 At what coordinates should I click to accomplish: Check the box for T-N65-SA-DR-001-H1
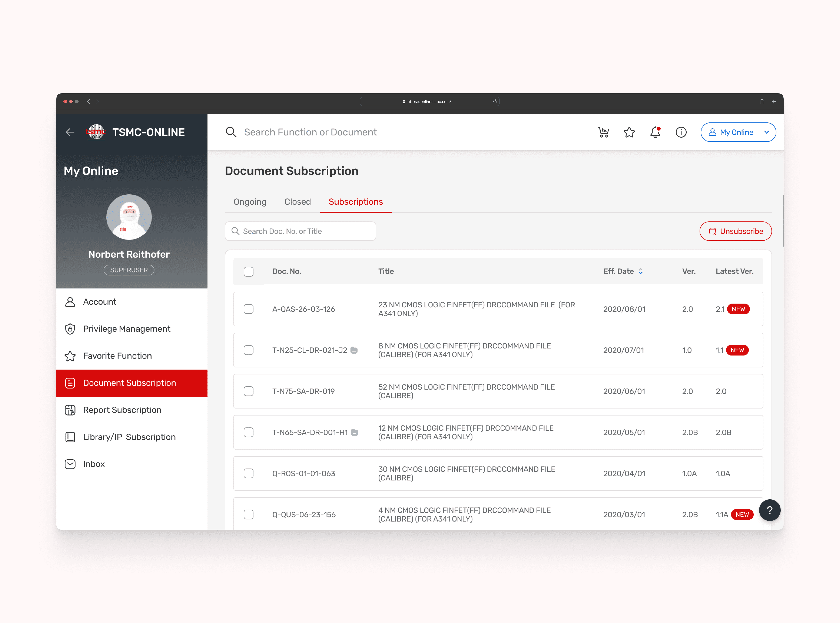248,432
